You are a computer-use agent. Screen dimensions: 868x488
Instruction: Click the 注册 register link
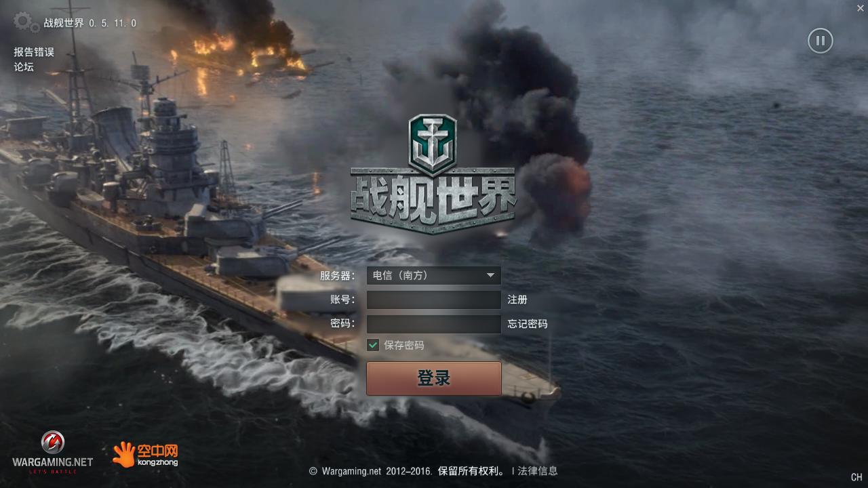(517, 300)
